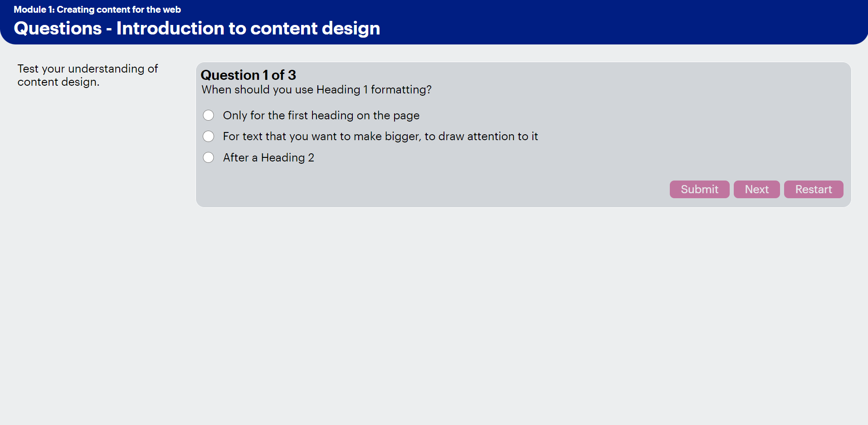This screenshot has width=868, height=425.
Task: Click the "Module 1: Creating content for the web" text
Action: (x=97, y=10)
